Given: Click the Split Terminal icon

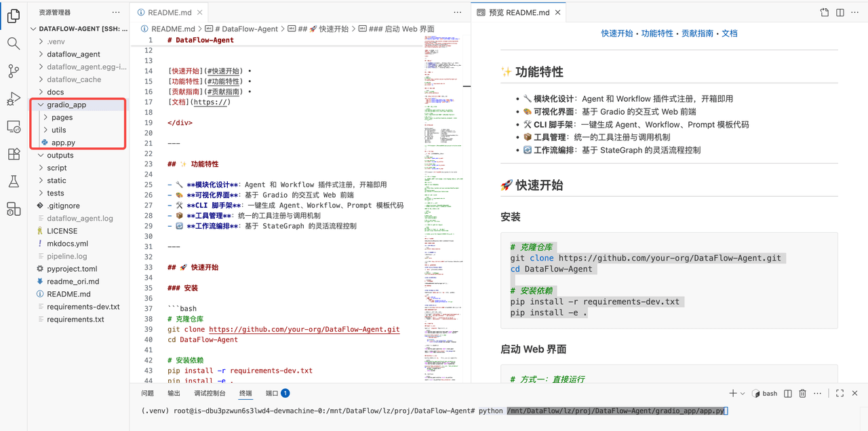Looking at the screenshot, I should [x=788, y=393].
